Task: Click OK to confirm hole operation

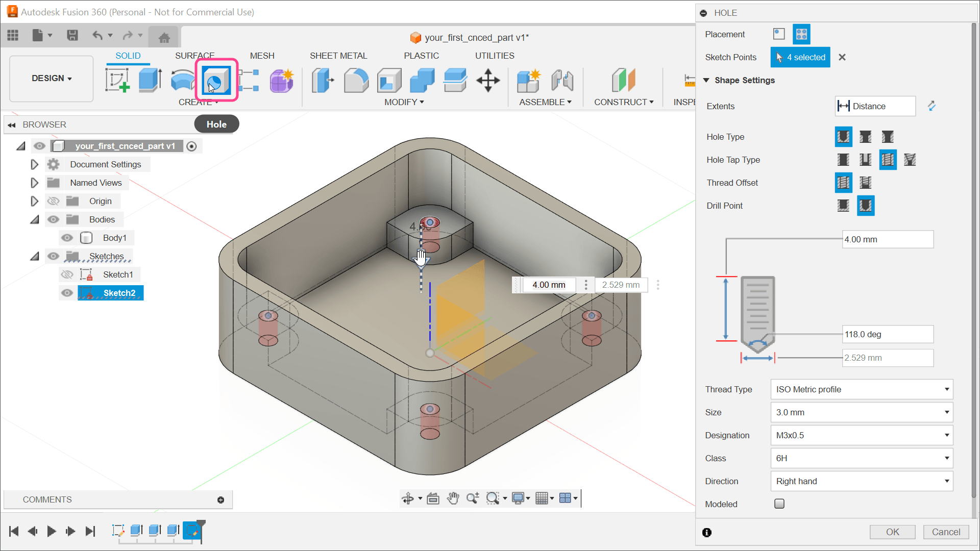Action: click(893, 532)
